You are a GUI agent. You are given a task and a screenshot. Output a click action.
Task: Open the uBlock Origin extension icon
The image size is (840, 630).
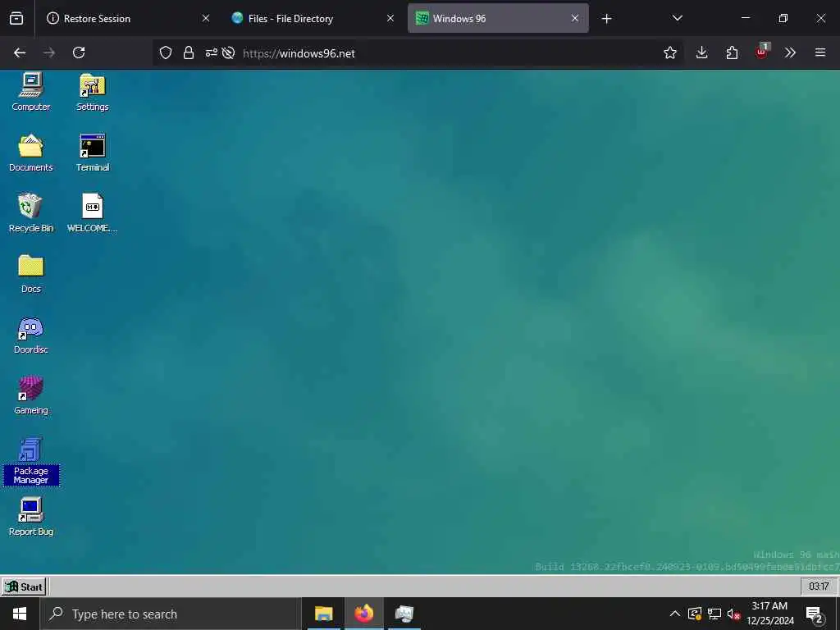tap(762, 52)
